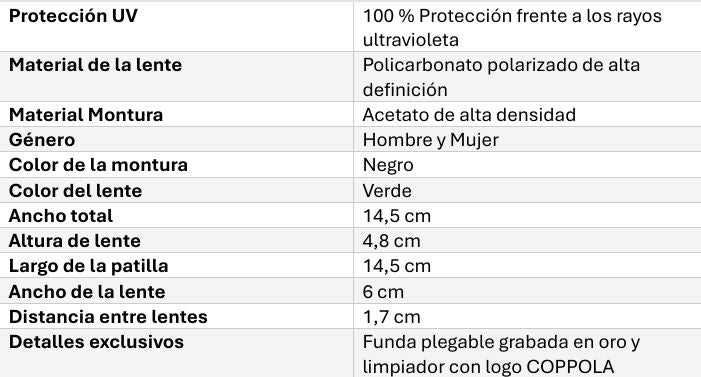
Task: Click the Distancia entre lentes label
Action: 108,317
